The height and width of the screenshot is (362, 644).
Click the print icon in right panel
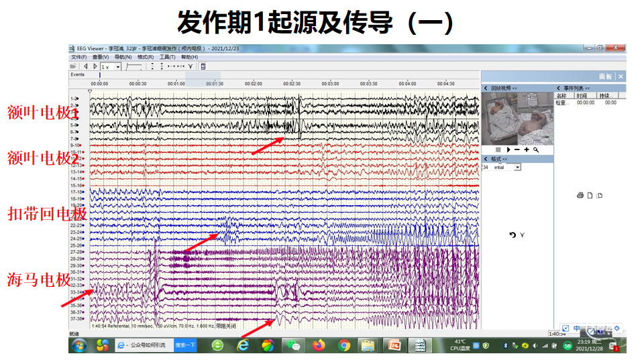tap(580, 195)
